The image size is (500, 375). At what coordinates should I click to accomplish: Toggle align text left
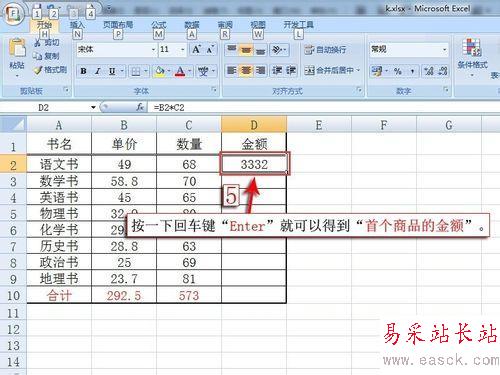(231, 71)
